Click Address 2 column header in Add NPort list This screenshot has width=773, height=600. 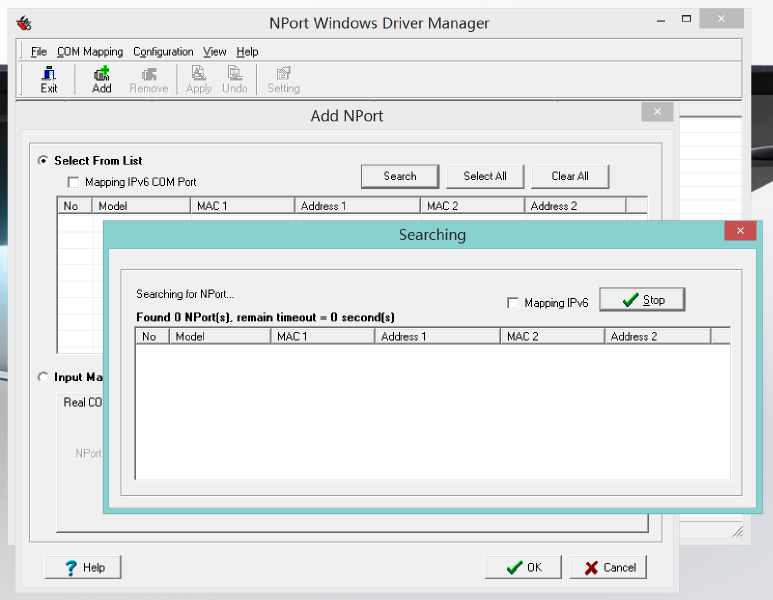tap(575, 206)
